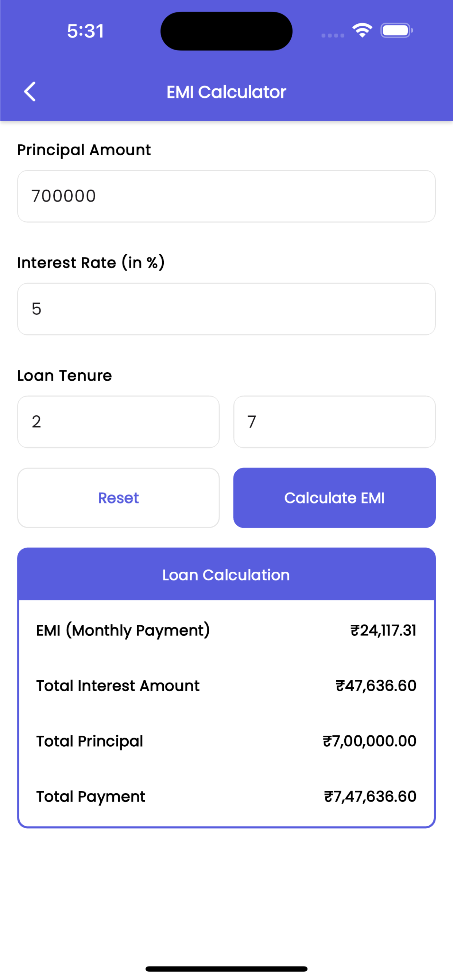
Task: Tap the Wi-Fi status icon
Action: [362, 30]
